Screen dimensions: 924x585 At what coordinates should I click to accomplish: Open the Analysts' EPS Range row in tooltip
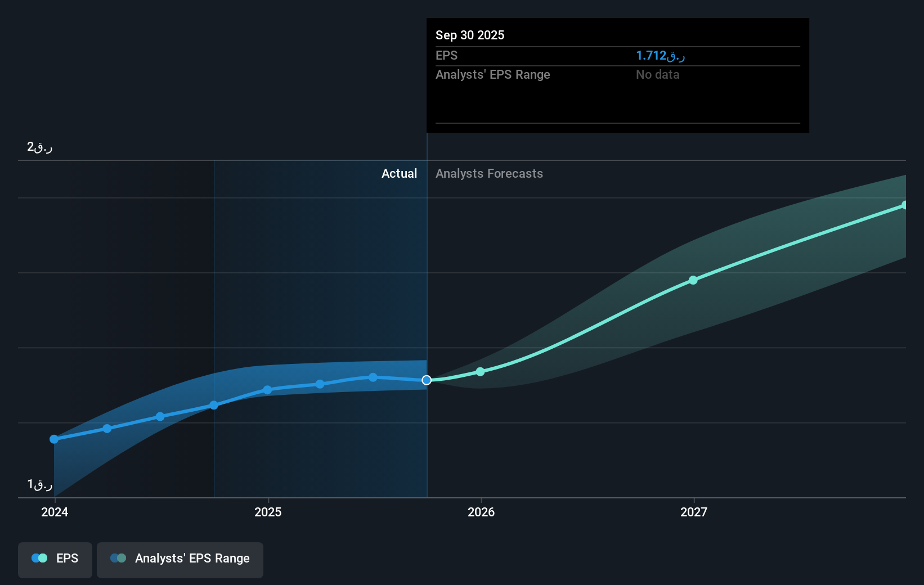(x=492, y=74)
